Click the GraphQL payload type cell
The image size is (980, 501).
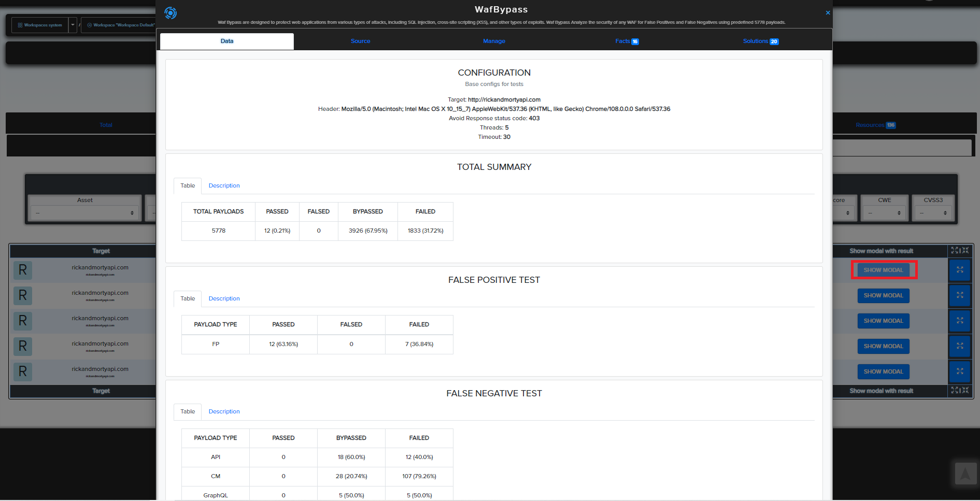[216, 495]
